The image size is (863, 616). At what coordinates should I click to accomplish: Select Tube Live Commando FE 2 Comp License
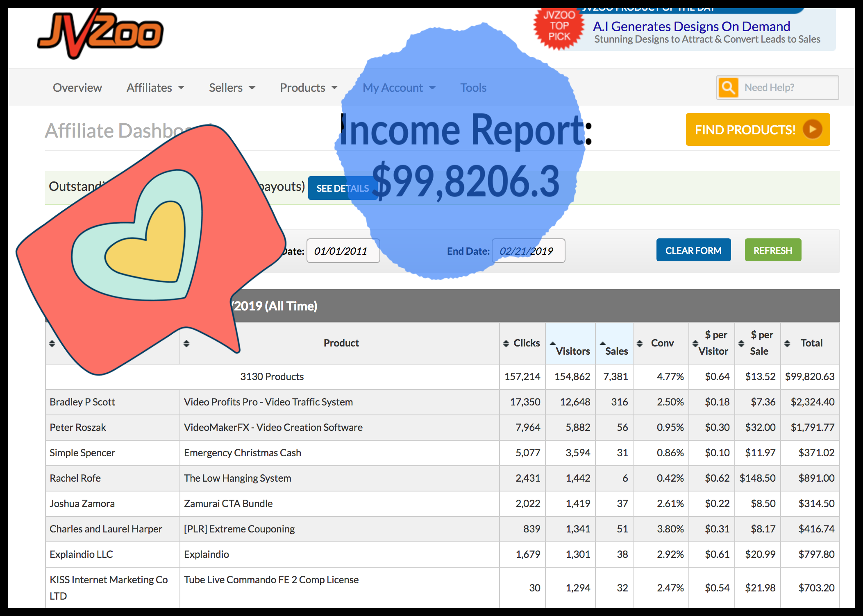(339, 588)
